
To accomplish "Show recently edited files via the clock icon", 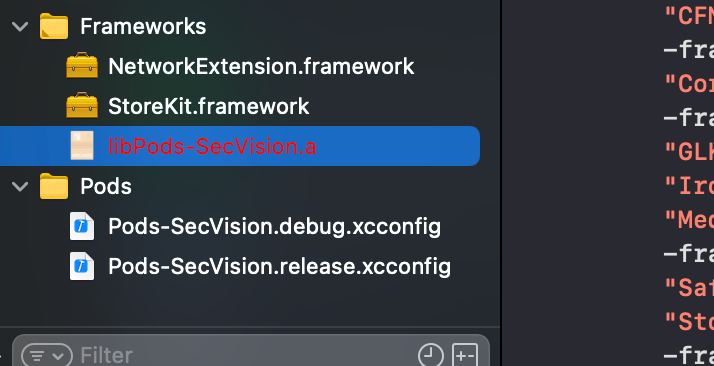I will point(430,355).
